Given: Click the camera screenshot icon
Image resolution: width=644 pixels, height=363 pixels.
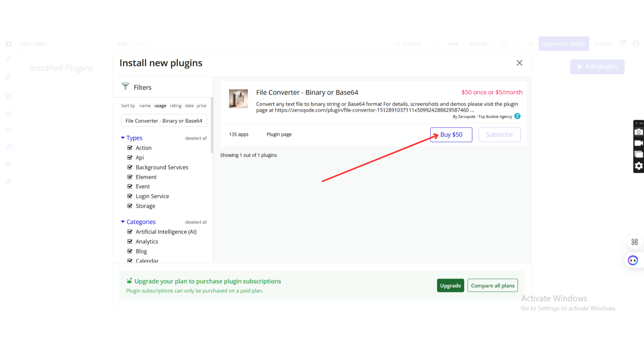Looking at the screenshot, I should tap(639, 132).
